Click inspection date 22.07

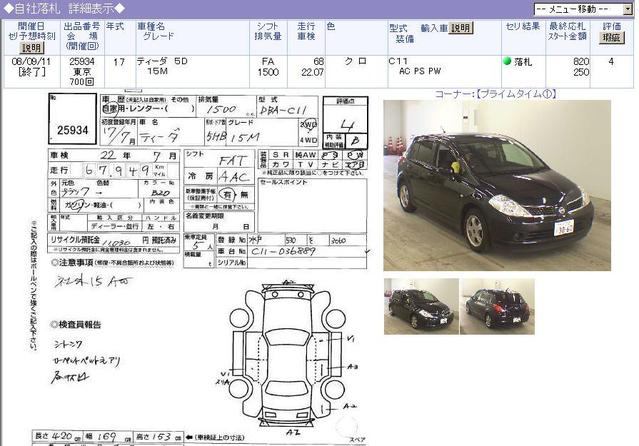[x=313, y=72]
